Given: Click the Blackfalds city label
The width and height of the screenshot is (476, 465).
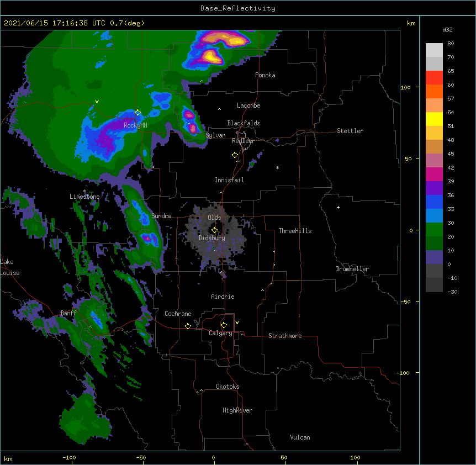Looking at the screenshot, I should click(x=244, y=123).
